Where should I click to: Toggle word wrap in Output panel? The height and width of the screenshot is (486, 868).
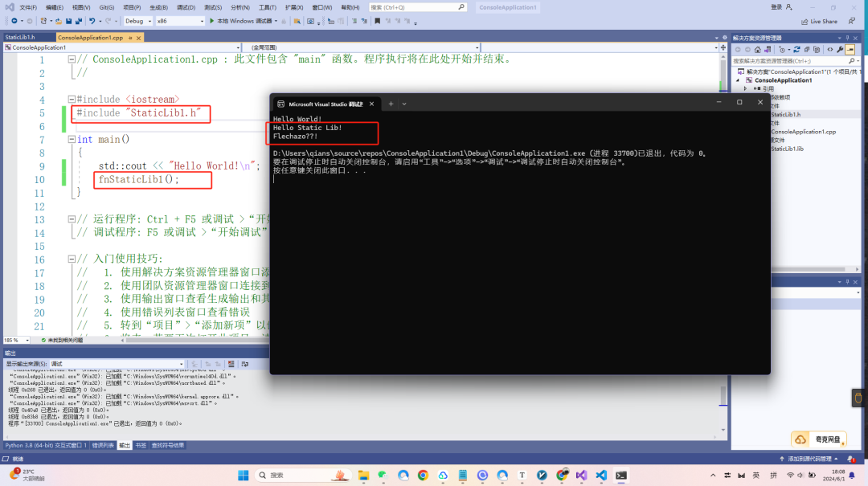coord(244,364)
